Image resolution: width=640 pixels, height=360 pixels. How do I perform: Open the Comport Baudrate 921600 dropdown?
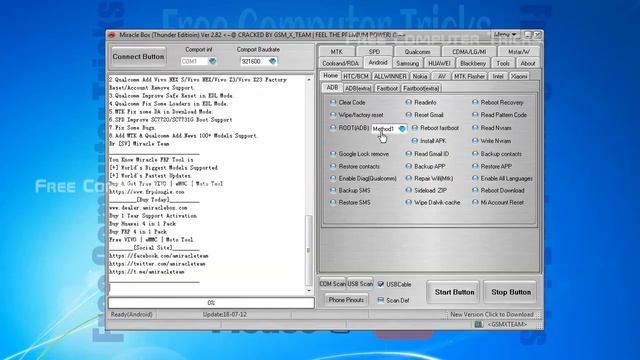pos(272,61)
